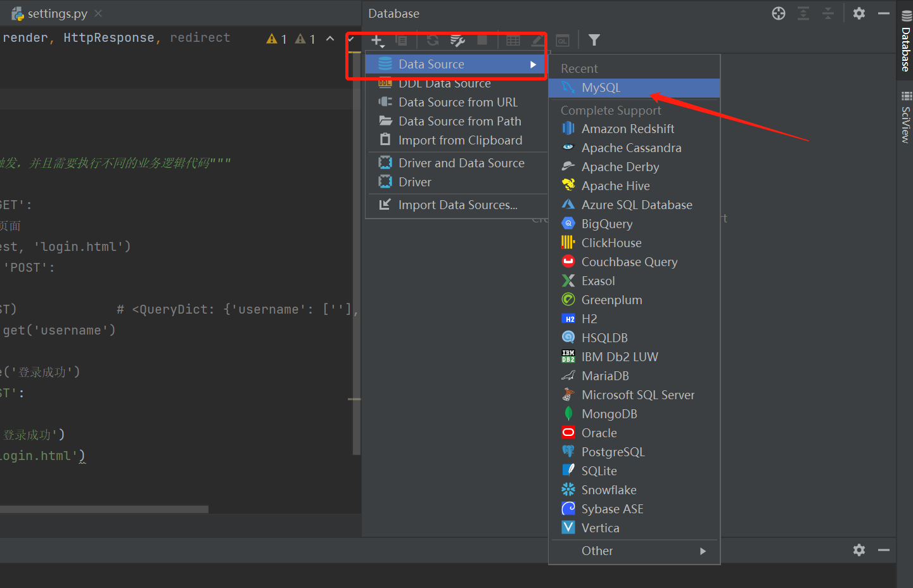Click the New (plus) button in Database toolbar

(377, 41)
